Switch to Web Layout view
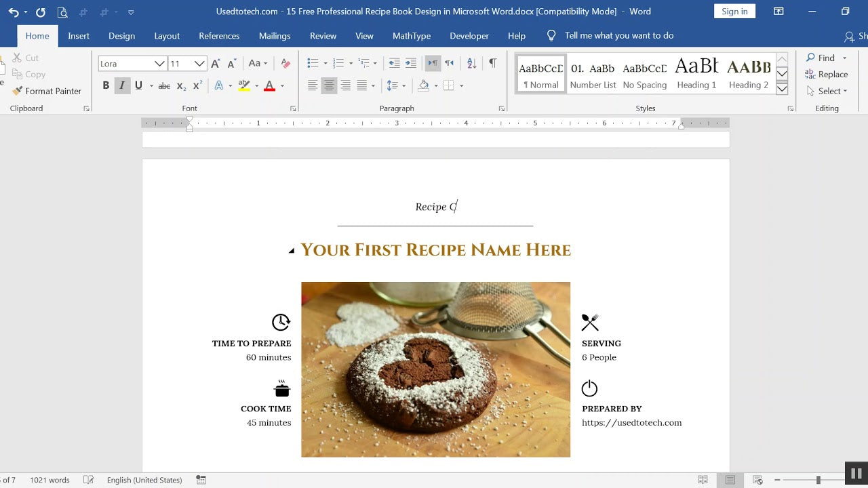This screenshot has height=488, width=868. (x=757, y=480)
